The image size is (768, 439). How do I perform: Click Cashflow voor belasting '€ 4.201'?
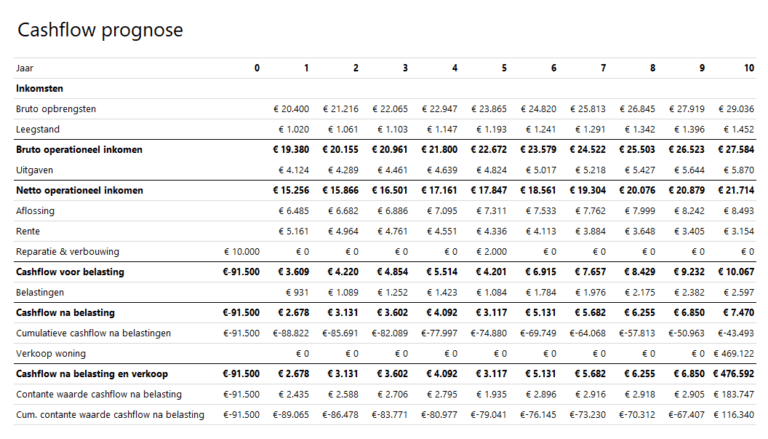(491, 272)
